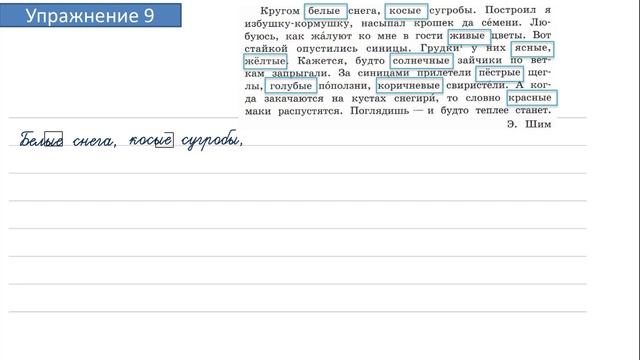
Task: Click word 'избушку-кормушку,' in the passage
Action: (297, 24)
